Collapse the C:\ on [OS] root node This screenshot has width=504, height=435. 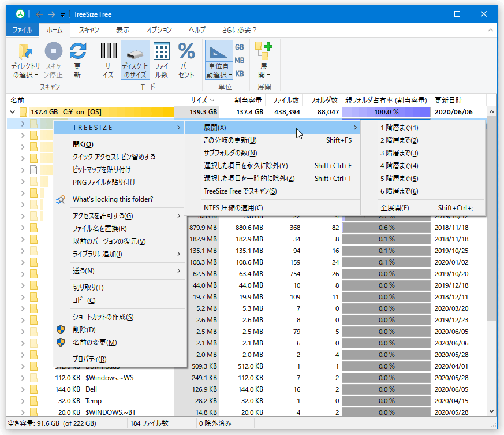(13, 112)
